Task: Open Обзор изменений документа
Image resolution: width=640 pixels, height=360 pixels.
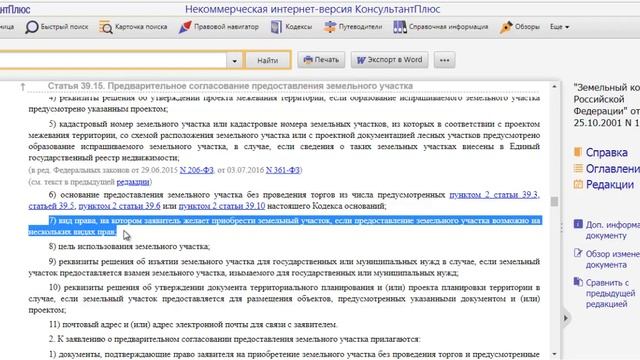Action: 613,259
